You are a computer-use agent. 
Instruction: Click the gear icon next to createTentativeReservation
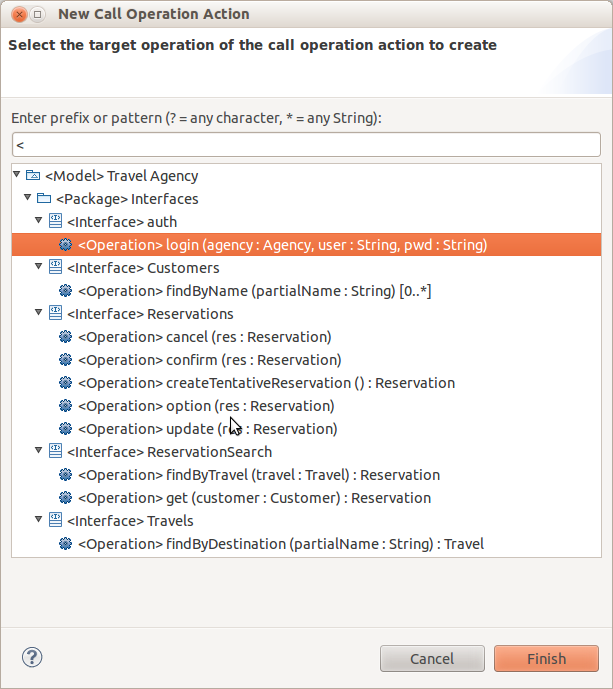pyautogui.click(x=65, y=383)
